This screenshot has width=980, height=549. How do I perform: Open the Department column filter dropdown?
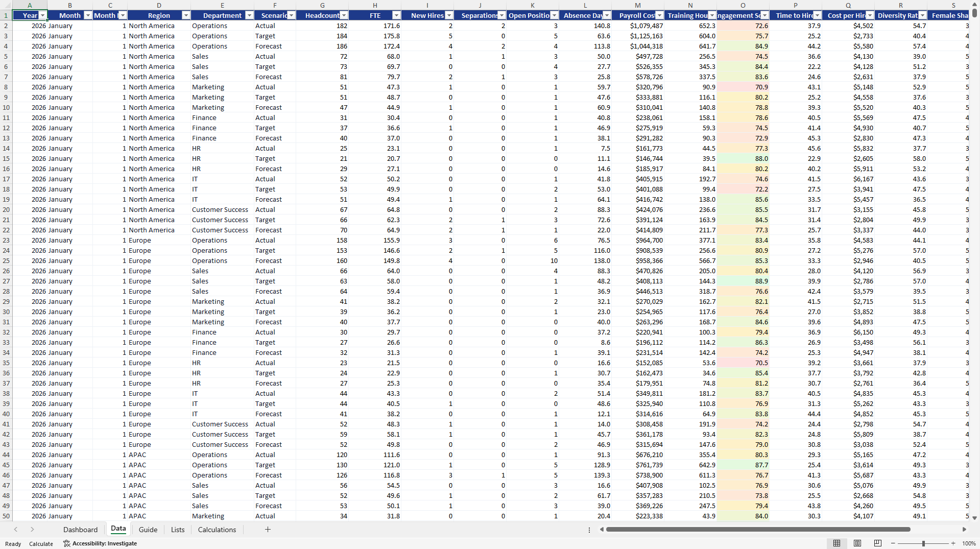point(249,15)
